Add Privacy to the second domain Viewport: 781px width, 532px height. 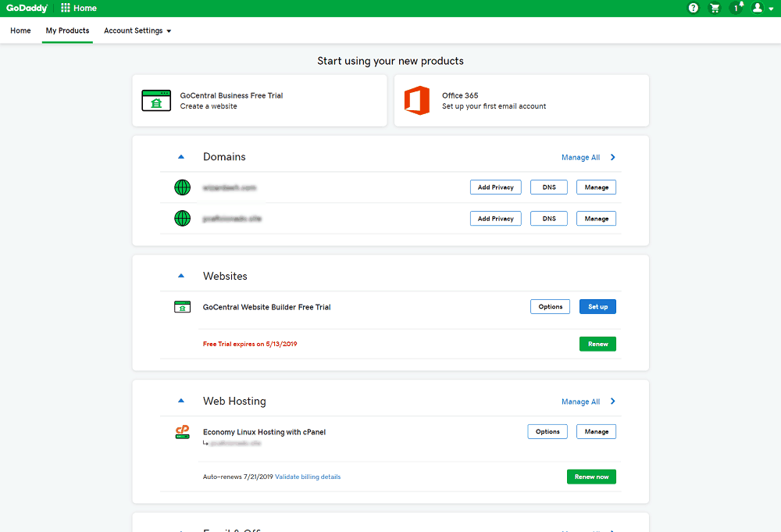[x=496, y=219]
